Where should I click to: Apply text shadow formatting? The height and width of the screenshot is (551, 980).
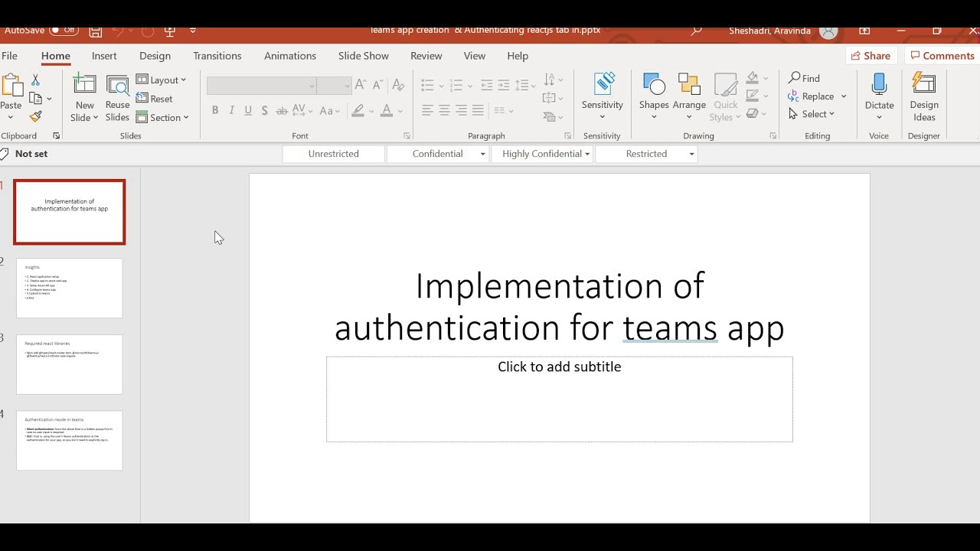pos(265,111)
